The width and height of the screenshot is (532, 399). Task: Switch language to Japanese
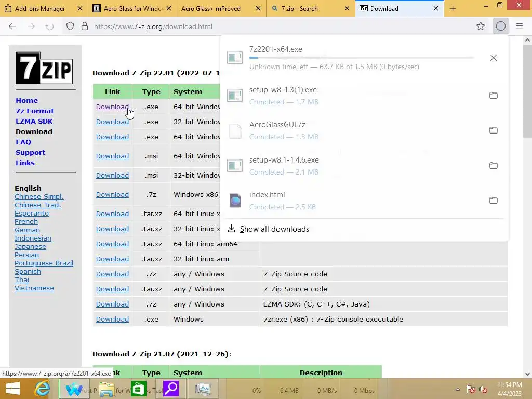click(30, 247)
